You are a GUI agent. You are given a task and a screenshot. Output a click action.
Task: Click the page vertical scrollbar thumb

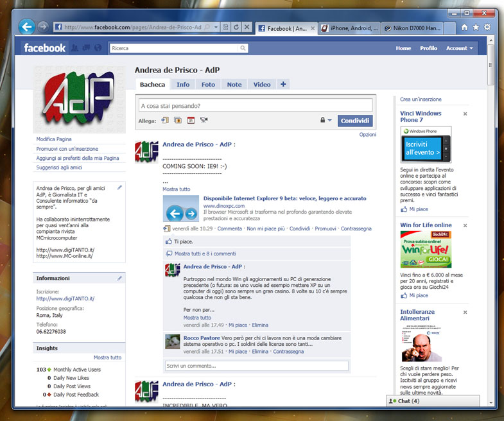point(491,65)
